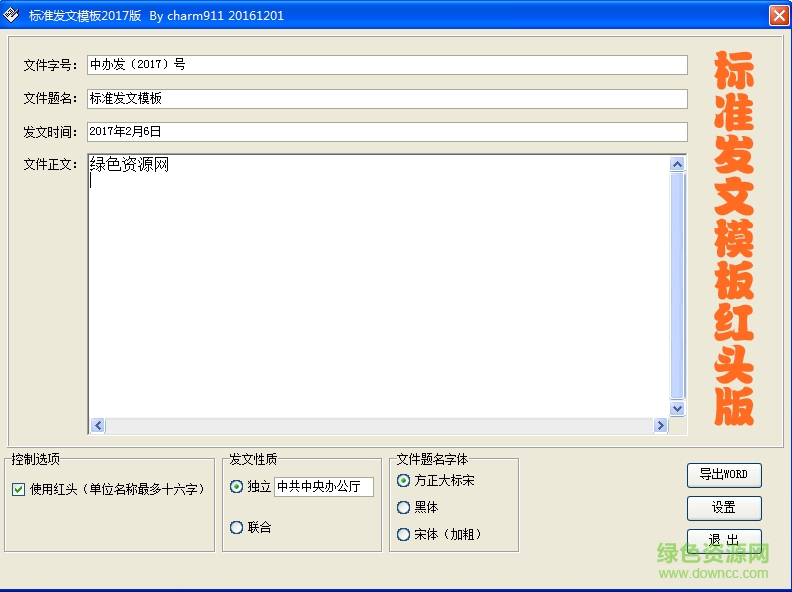Select the 独立 radio button
792x592 pixels.
[x=236, y=486]
